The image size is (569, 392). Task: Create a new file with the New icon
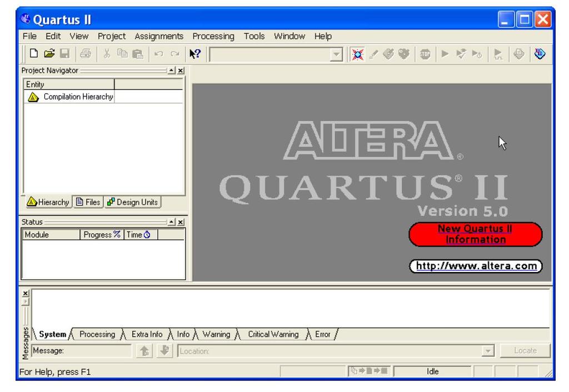click(34, 54)
